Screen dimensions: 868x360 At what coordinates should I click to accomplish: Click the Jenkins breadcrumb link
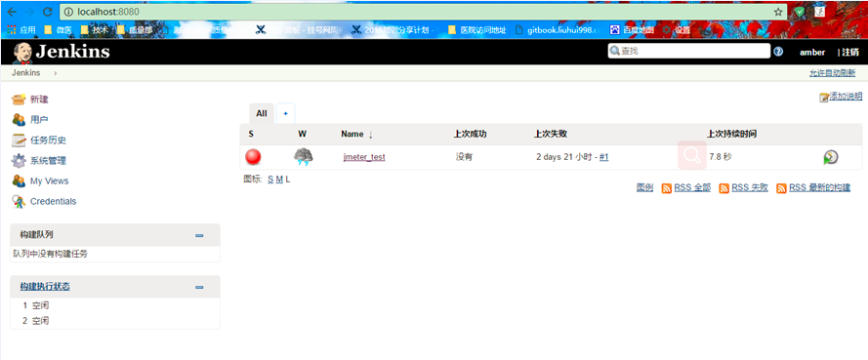pyautogui.click(x=25, y=73)
